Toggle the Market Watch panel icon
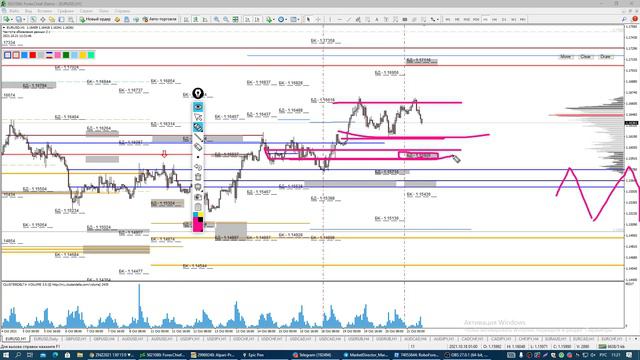This screenshot has width=640, height=360. pos(33,19)
